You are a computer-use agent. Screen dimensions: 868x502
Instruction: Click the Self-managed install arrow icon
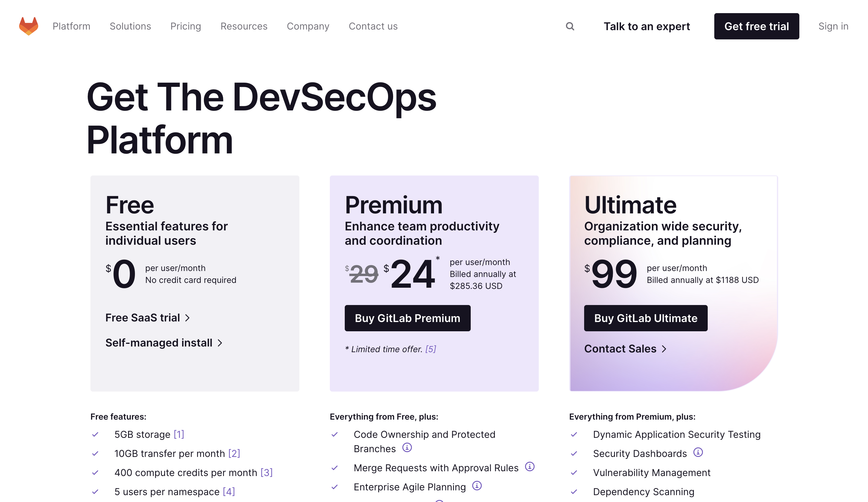221,343
